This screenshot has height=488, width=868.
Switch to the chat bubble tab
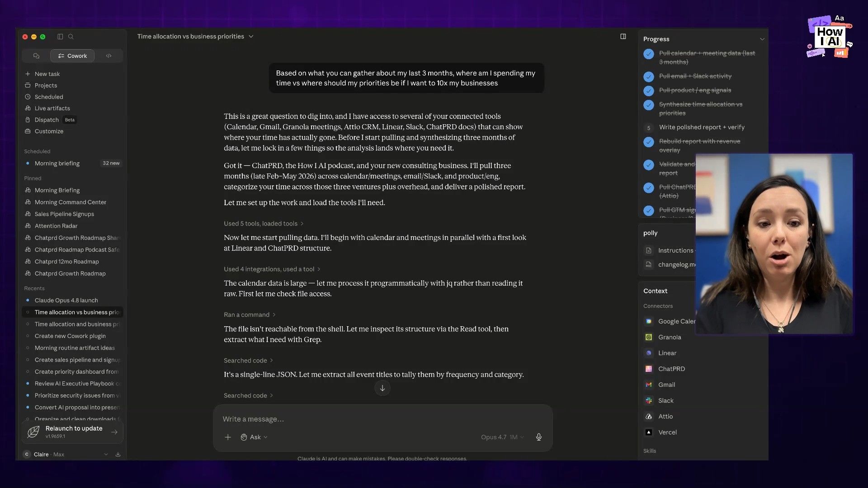point(36,56)
